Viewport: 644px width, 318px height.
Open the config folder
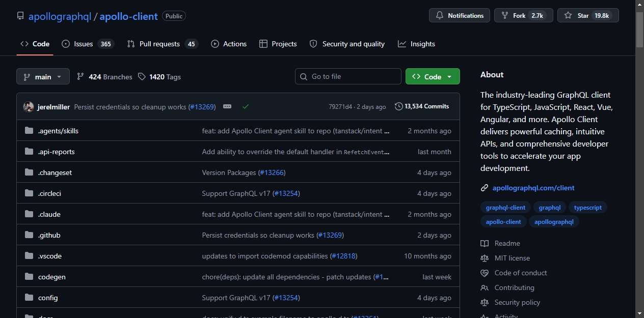(x=48, y=298)
